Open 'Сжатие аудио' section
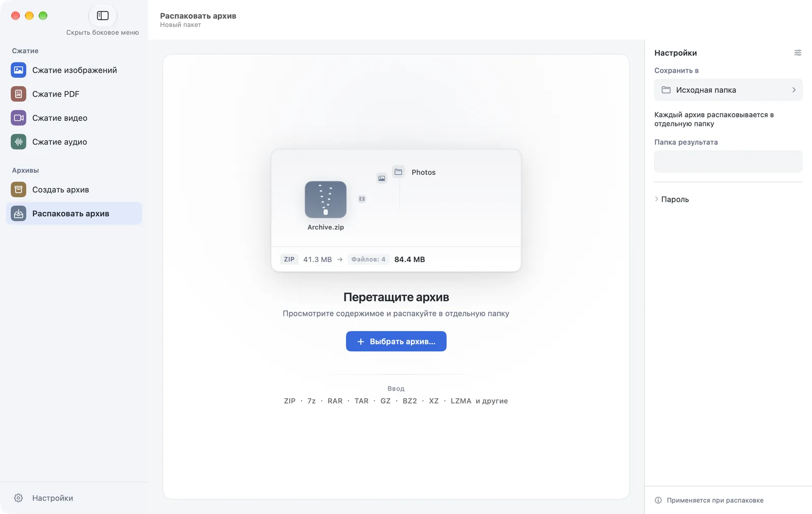 click(x=74, y=142)
